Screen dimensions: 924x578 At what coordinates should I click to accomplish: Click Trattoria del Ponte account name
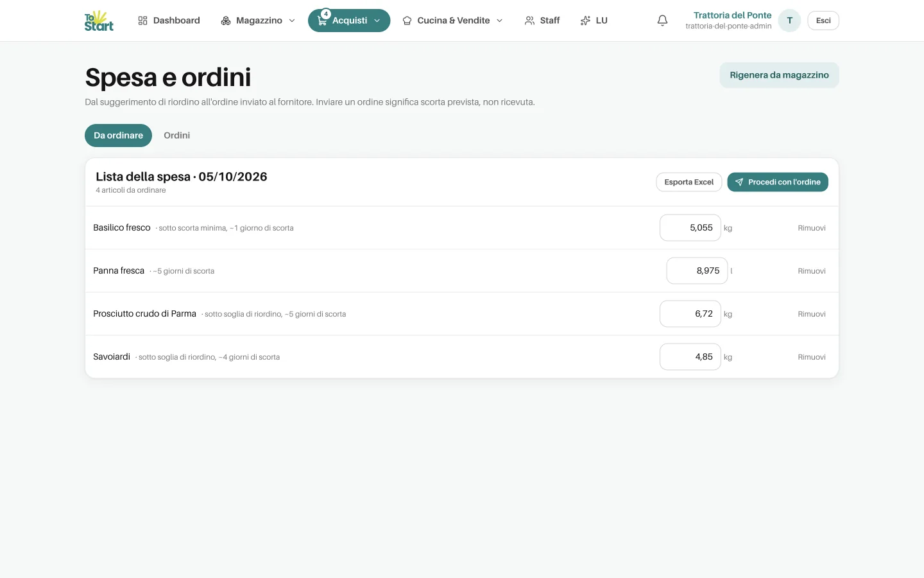[x=732, y=15]
